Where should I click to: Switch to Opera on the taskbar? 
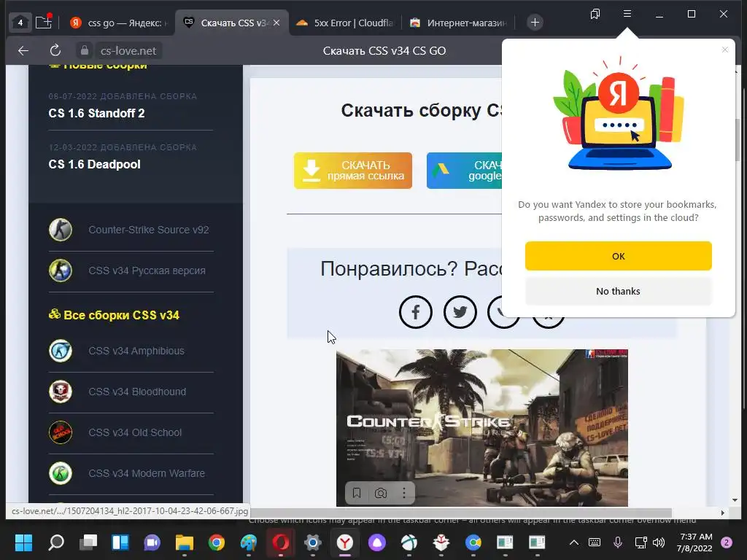[281, 542]
